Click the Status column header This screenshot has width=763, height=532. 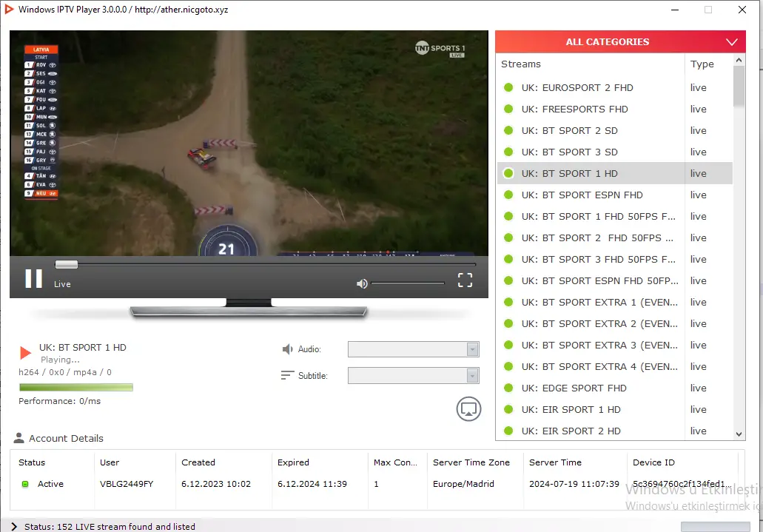pyautogui.click(x=52, y=462)
